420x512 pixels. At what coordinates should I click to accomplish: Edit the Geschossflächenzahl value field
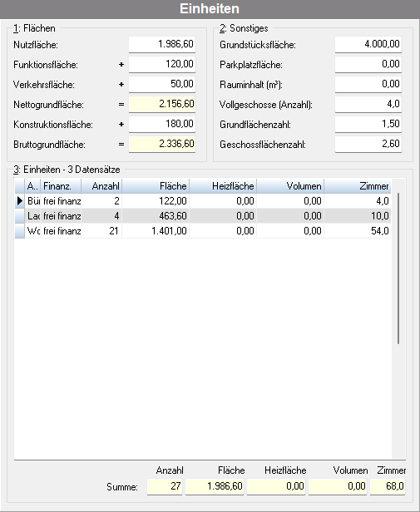pos(368,144)
